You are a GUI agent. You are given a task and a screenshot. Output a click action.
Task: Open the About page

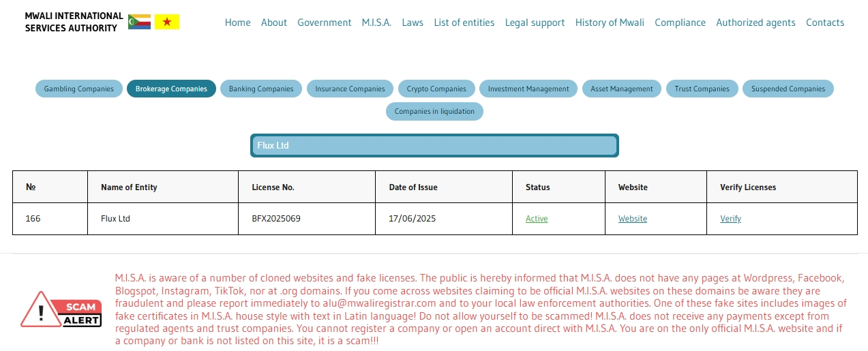pos(274,22)
